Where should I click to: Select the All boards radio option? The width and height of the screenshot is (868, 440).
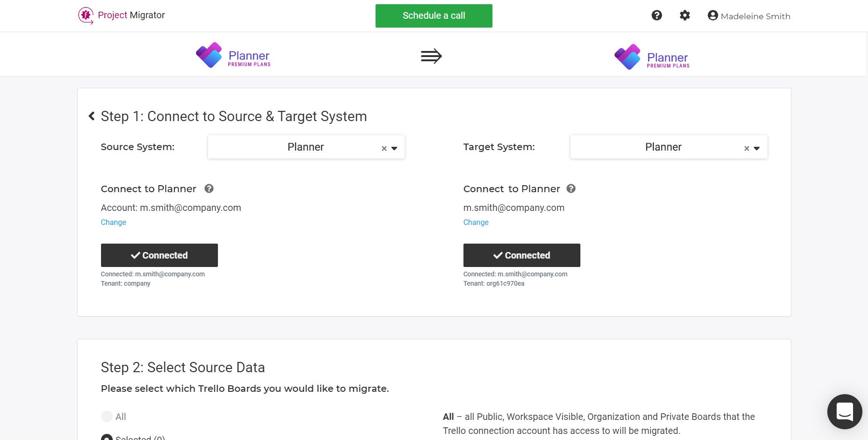107,416
